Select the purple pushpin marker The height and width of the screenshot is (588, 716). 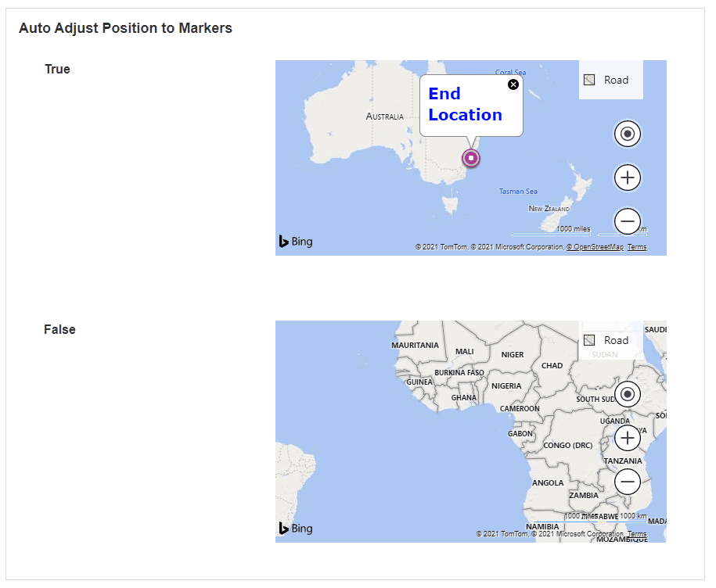point(471,158)
